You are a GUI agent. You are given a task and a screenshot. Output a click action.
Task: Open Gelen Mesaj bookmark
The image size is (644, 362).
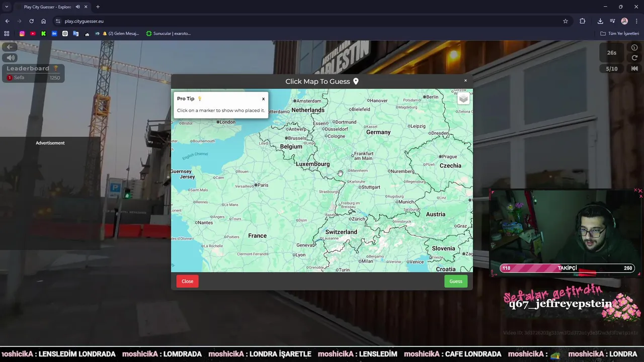[120, 34]
